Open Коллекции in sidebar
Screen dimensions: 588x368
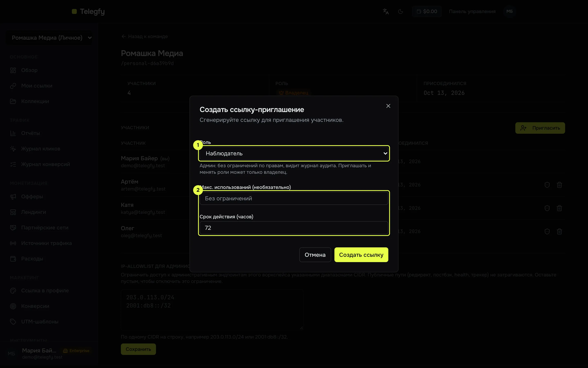click(35, 101)
